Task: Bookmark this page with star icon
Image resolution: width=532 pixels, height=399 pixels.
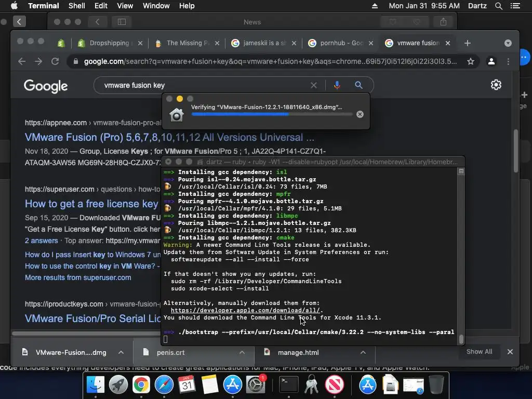Action: pyautogui.click(x=471, y=61)
